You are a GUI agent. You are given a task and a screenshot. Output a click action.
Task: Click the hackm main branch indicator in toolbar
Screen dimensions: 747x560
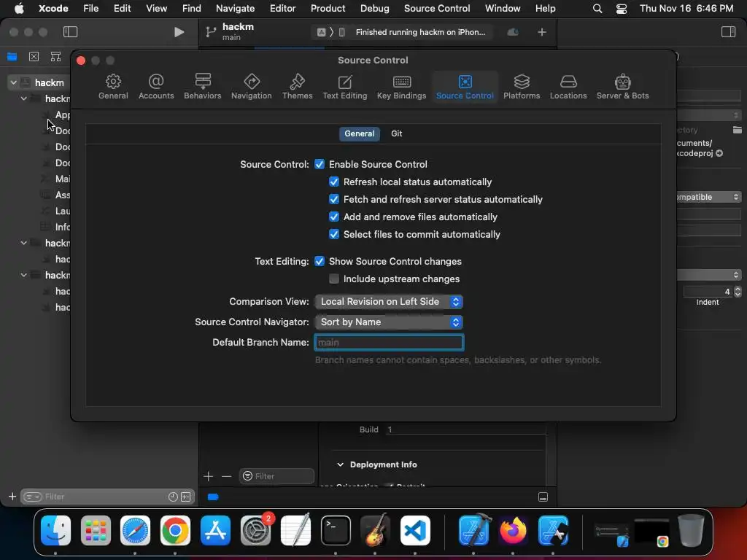[x=230, y=32]
